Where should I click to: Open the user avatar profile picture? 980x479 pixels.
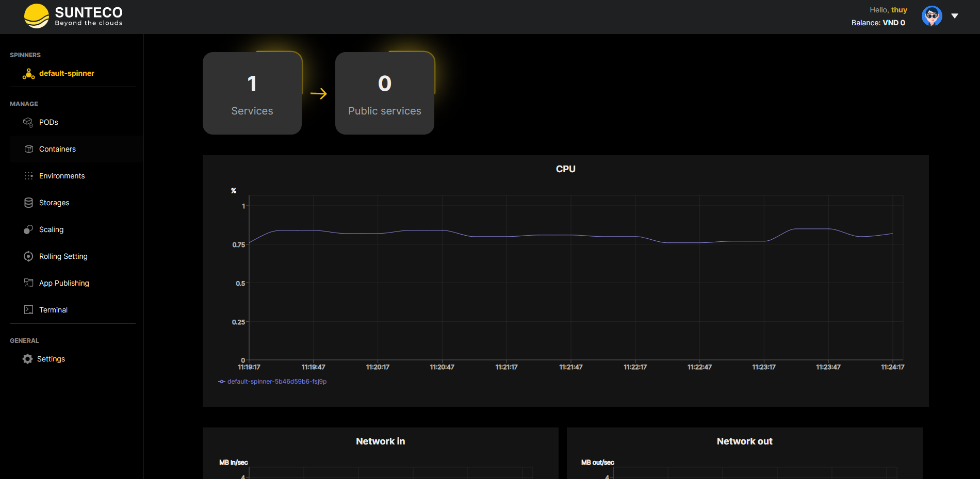pyautogui.click(x=932, y=16)
